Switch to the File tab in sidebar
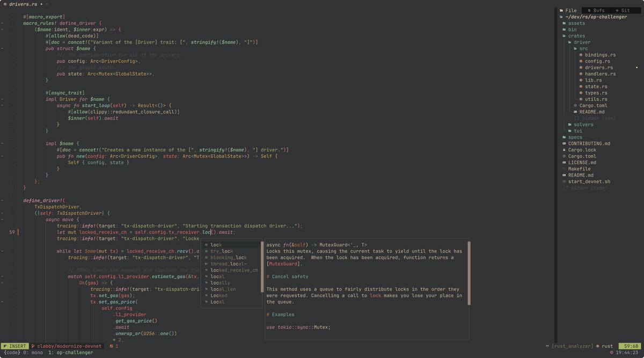Viewport: 644px width, 358px height. [x=568, y=10]
